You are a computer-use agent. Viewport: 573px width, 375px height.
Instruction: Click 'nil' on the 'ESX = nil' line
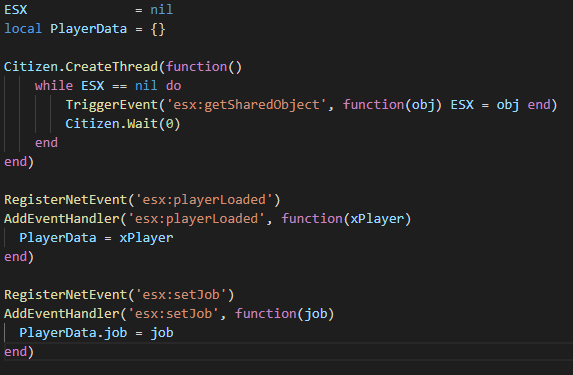click(x=162, y=10)
